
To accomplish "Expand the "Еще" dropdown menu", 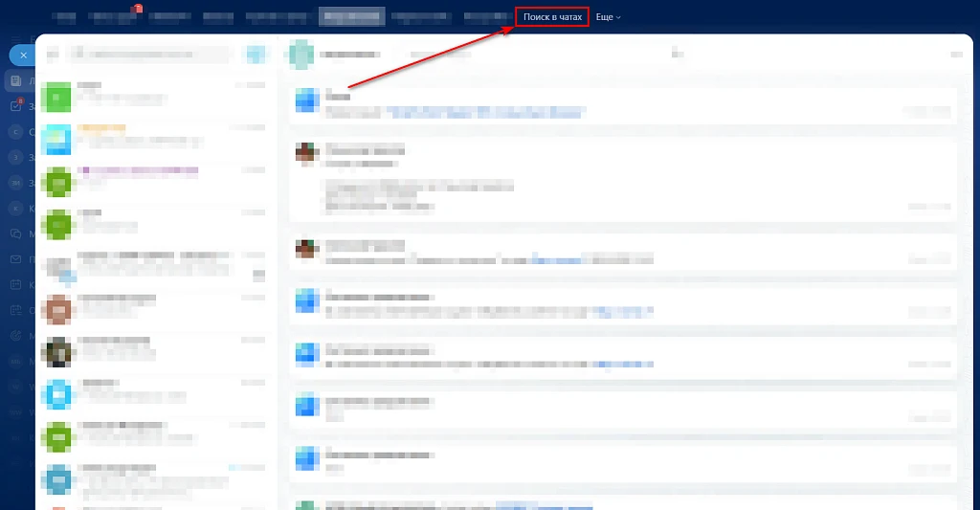I will coord(608,17).
